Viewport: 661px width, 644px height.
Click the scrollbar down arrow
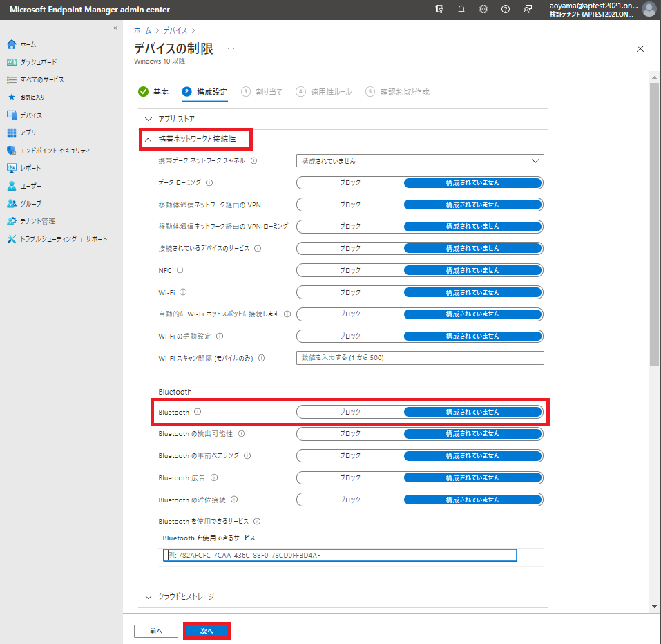654,607
